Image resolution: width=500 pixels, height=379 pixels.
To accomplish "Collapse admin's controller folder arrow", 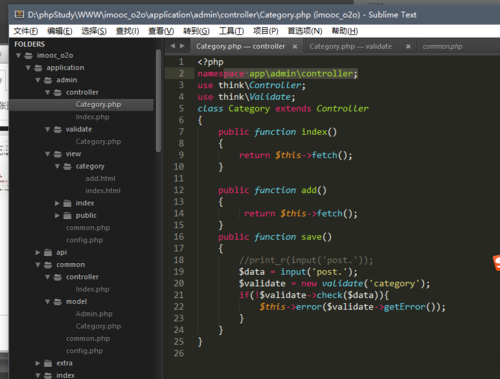I will 48,92.
